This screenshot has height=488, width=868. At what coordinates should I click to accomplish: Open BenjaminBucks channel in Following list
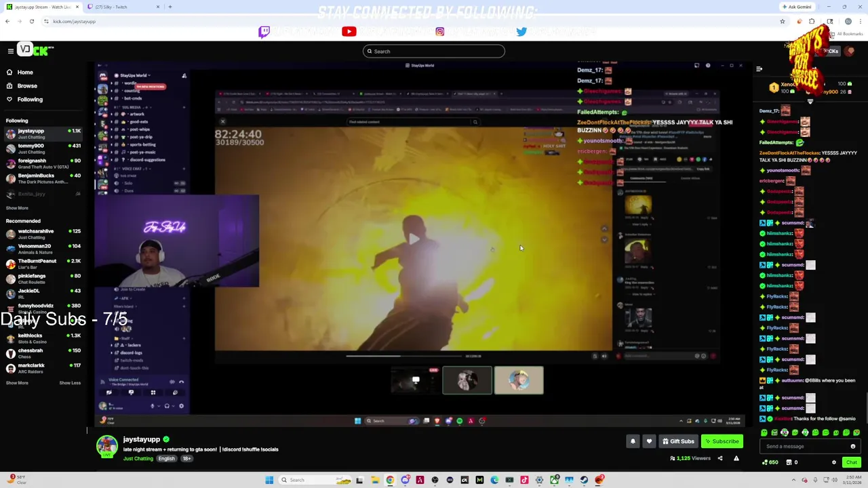coord(43,178)
